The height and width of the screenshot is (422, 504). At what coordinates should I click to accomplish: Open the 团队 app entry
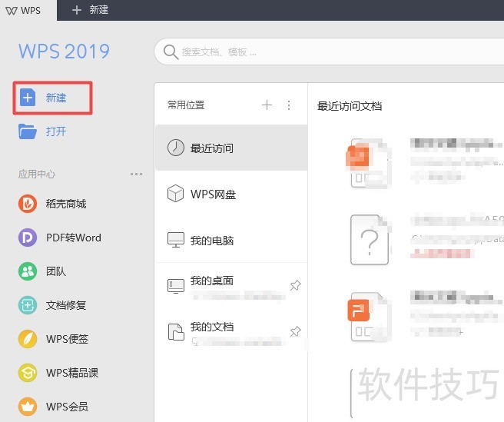coord(56,271)
